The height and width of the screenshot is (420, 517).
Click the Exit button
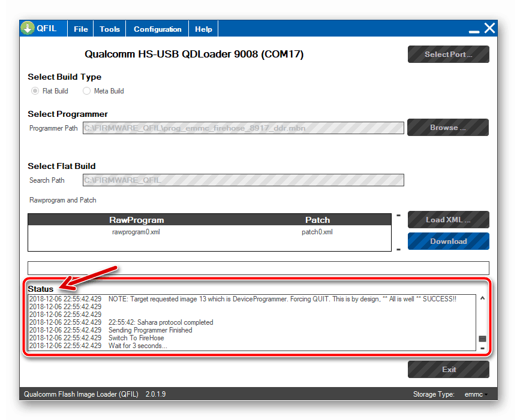point(449,369)
